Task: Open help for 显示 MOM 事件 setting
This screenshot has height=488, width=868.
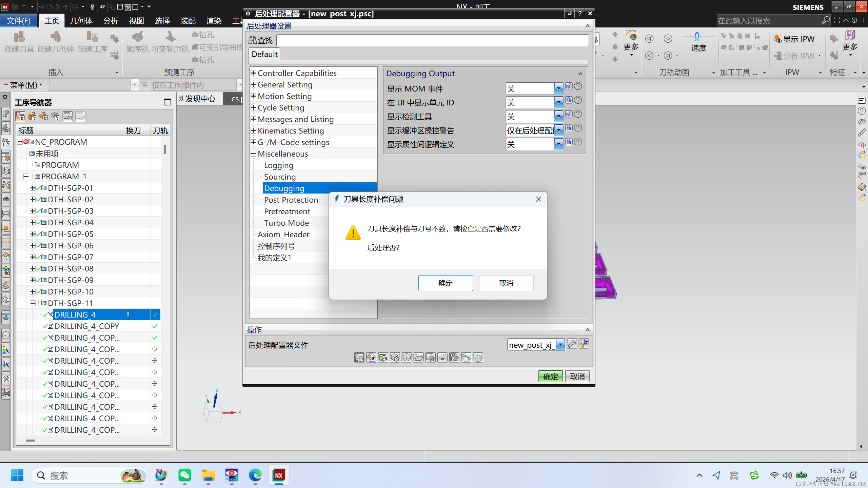Action: (578, 86)
